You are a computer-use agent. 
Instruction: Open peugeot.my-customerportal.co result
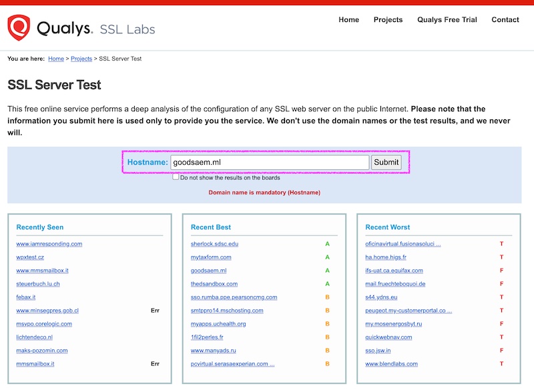point(409,311)
